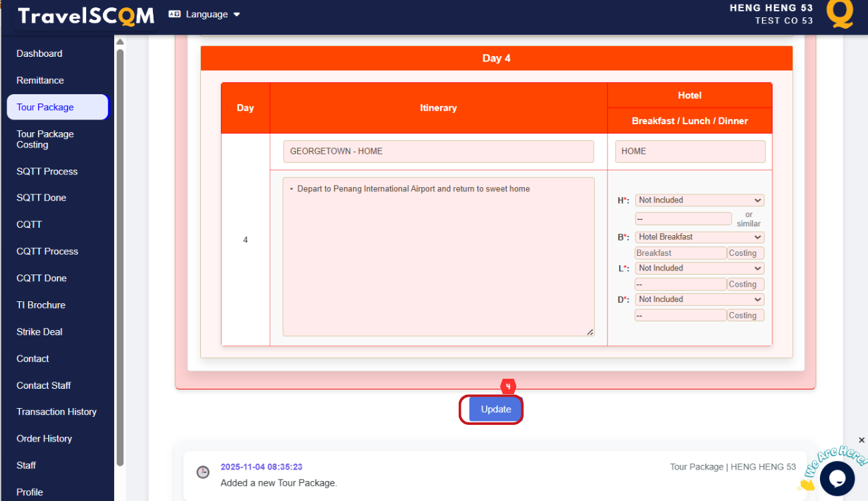Expand the B* breakfast dropdown
The image size is (868, 501).
[x=699, y=237]
